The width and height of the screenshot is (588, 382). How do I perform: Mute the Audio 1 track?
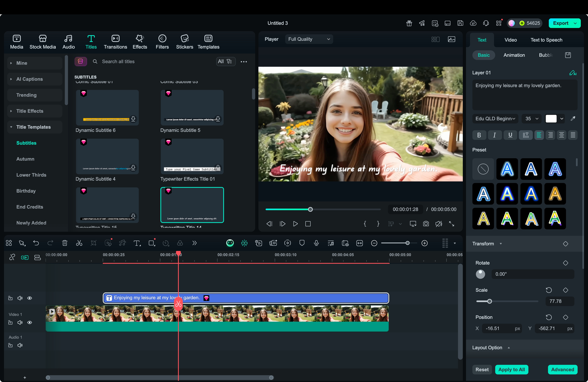tap(20, 345)
